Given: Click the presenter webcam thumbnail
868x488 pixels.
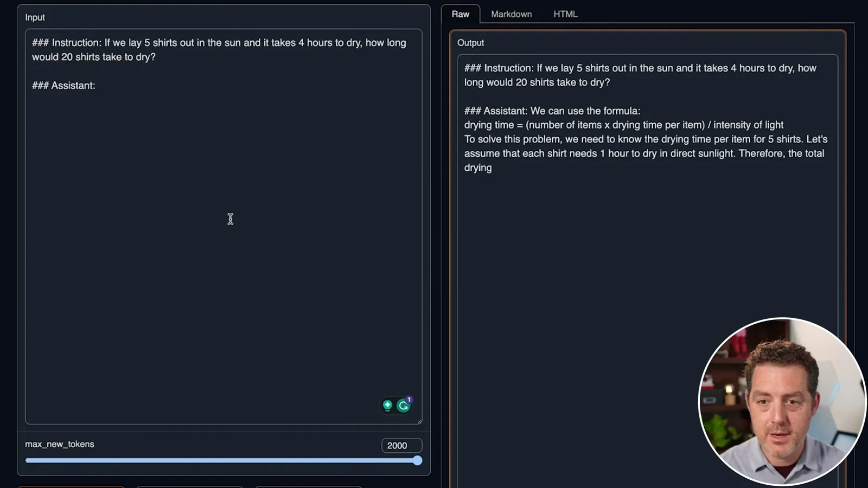Looking at the screenshot, I should click(x=782, y=401).
